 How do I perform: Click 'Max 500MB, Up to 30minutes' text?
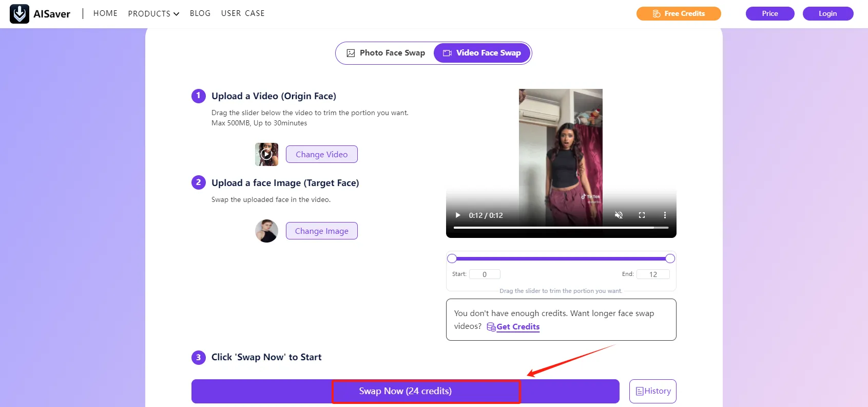(x=259, y=123)
